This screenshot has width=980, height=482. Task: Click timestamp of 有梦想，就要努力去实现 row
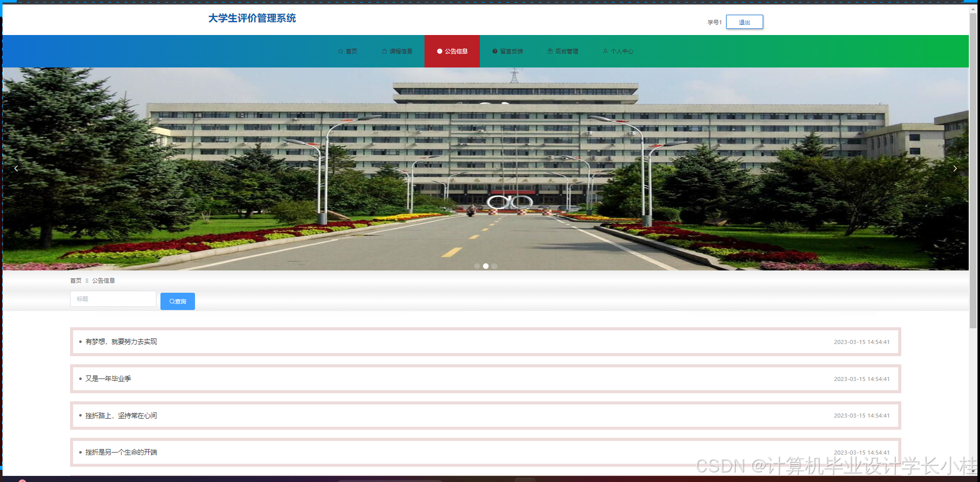point(862,342)
